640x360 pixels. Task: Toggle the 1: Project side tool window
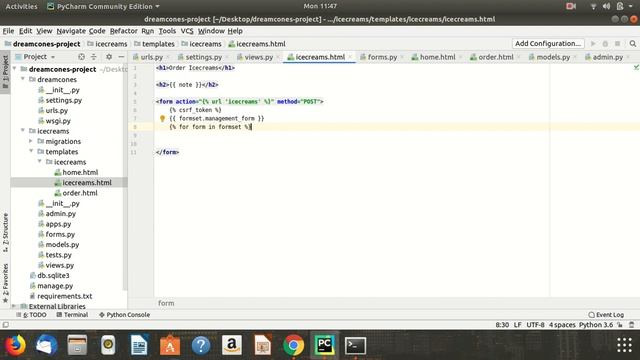[x=5, y=72]
